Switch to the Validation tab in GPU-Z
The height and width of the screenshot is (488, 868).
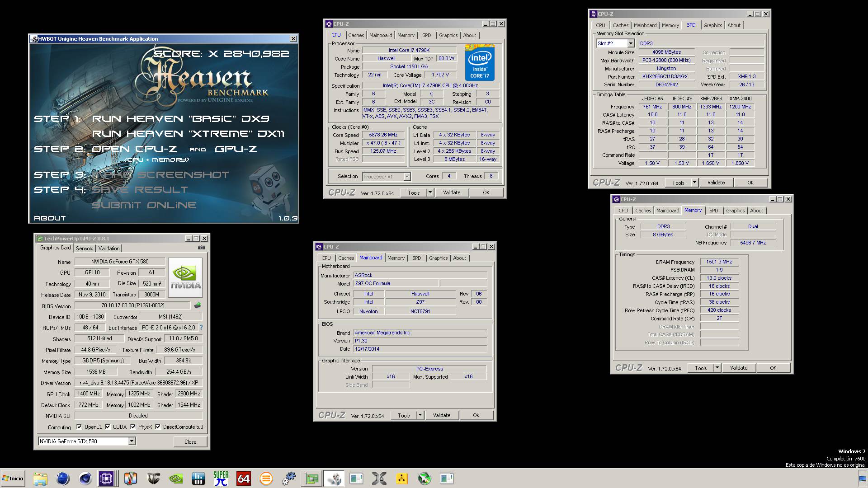[x=109, y=248]
